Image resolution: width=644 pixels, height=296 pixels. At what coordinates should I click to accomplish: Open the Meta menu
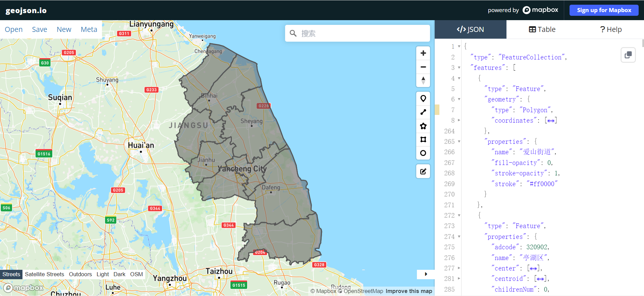coord(89,30)
